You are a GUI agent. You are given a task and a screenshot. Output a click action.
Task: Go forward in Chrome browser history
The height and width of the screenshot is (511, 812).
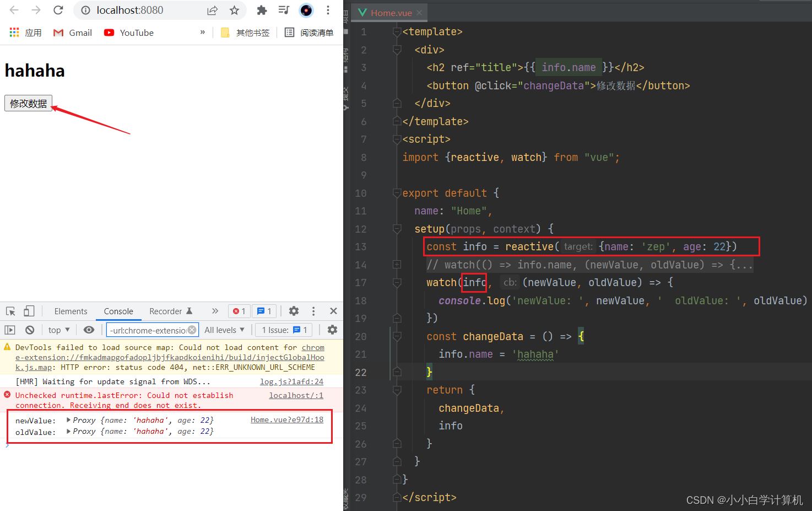click(36, 10)
